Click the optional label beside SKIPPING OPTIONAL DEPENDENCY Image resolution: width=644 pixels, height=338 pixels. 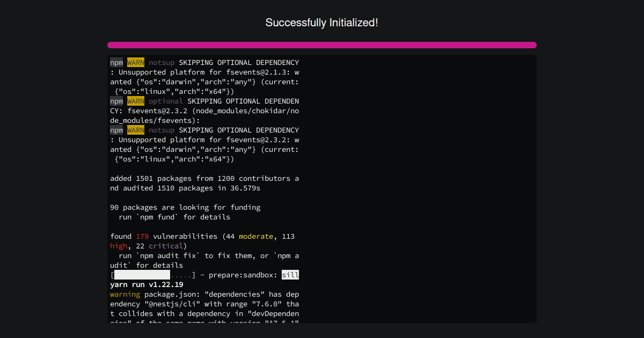coord(166,101)
